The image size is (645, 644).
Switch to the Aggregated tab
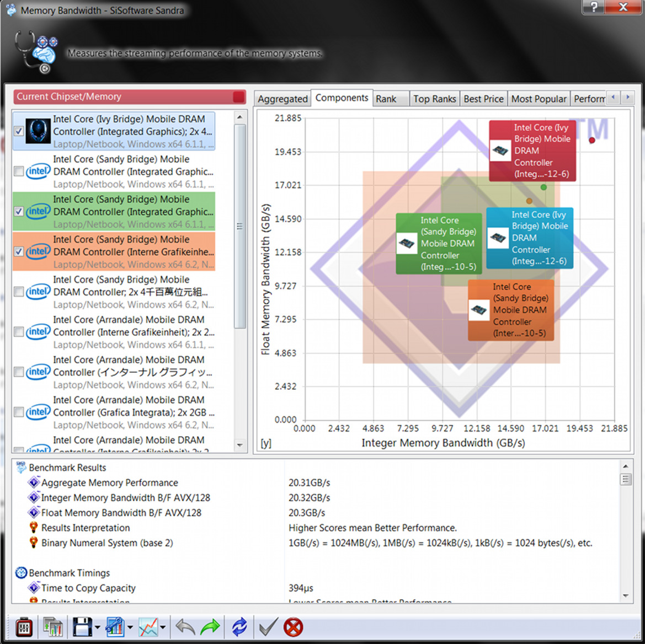coord(282,99)
